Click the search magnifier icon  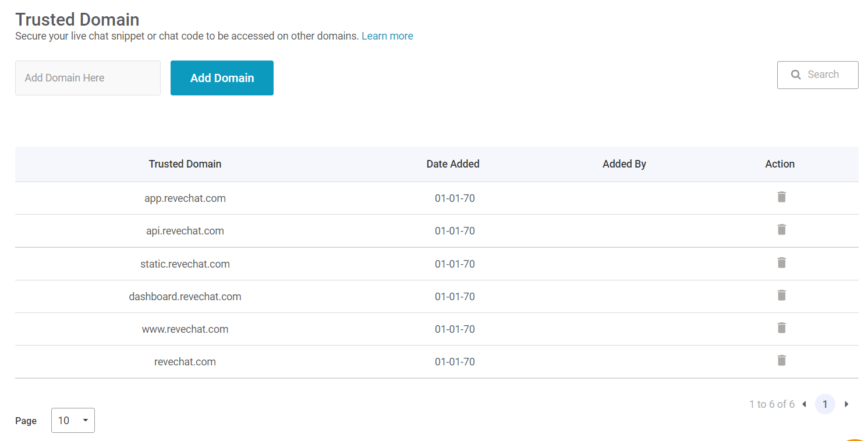pos(796,74)
